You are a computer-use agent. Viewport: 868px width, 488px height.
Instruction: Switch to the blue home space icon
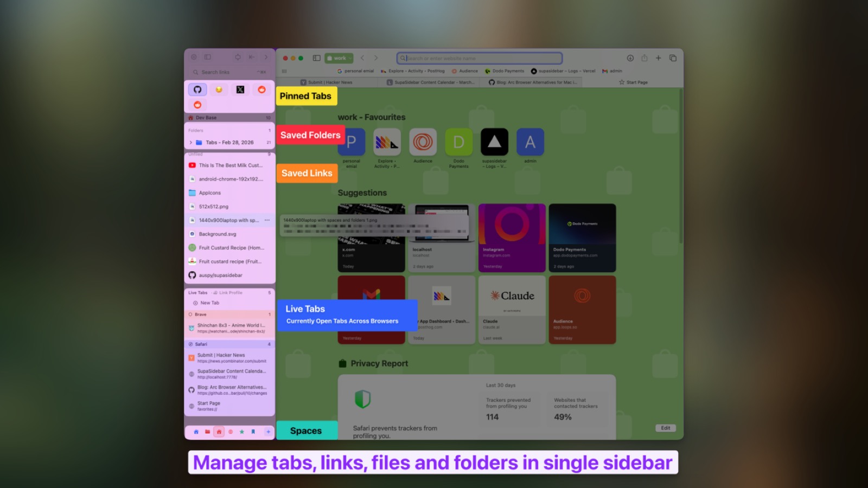[196, 432]
